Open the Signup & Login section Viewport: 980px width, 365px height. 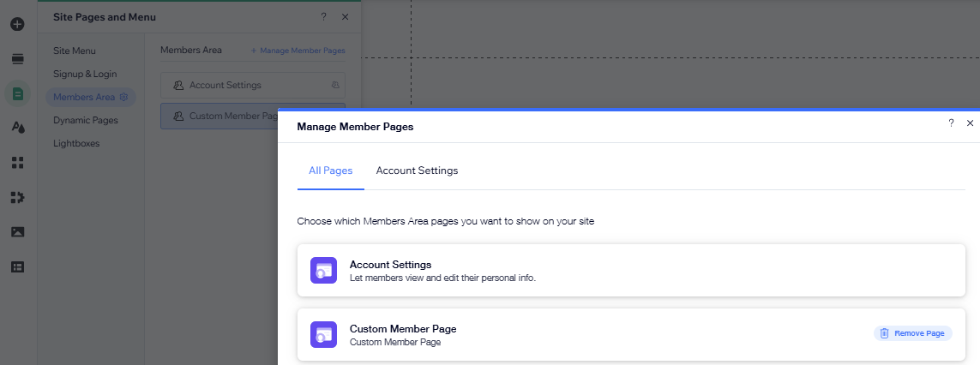click(x=85, y=75)
